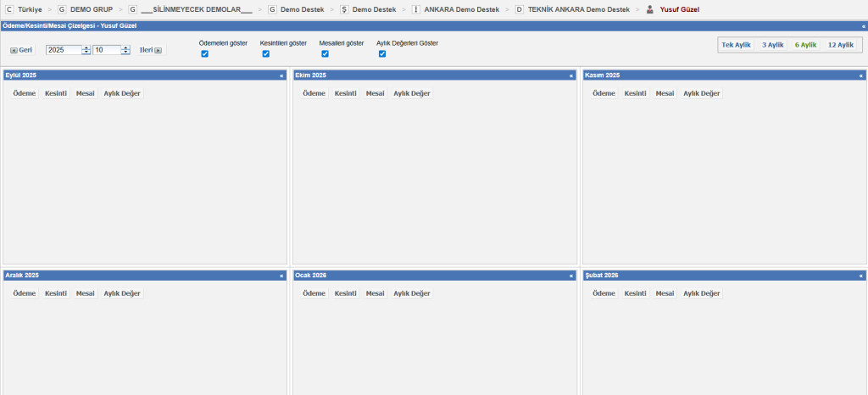Uncheck the Ödemeleri göster checkbox
This screenshot has width=868, height=395.
[x=205, y=54]
